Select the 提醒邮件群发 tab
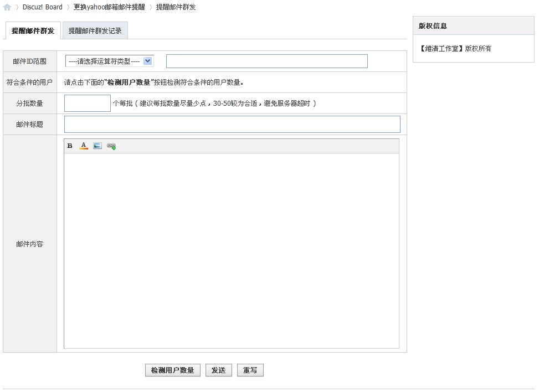 (33, 30)
